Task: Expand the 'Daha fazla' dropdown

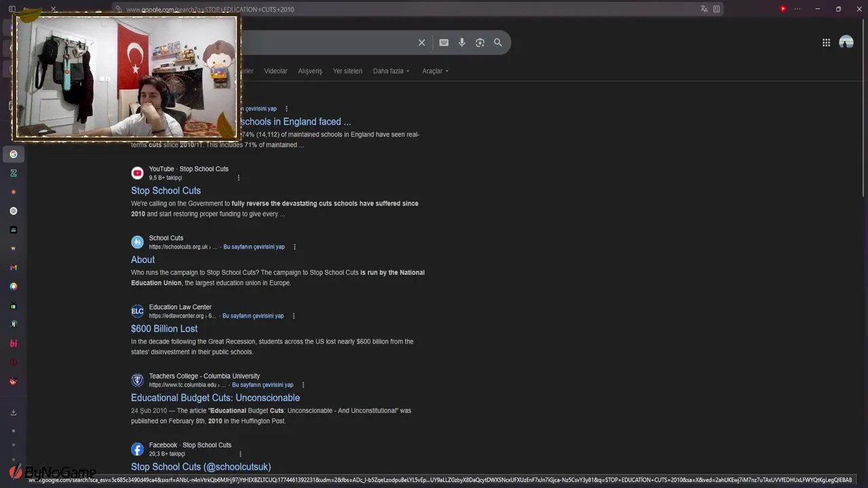Action: tap(391, 71)
